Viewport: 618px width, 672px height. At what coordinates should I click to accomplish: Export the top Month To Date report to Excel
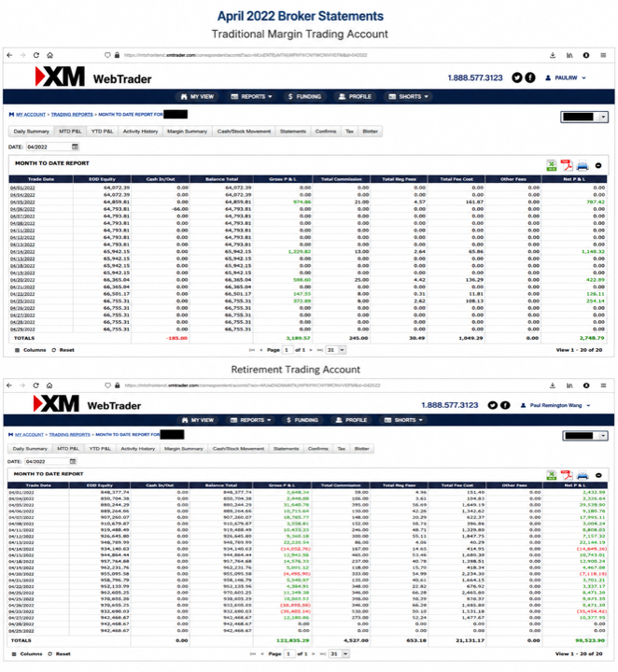click(552, 165)
